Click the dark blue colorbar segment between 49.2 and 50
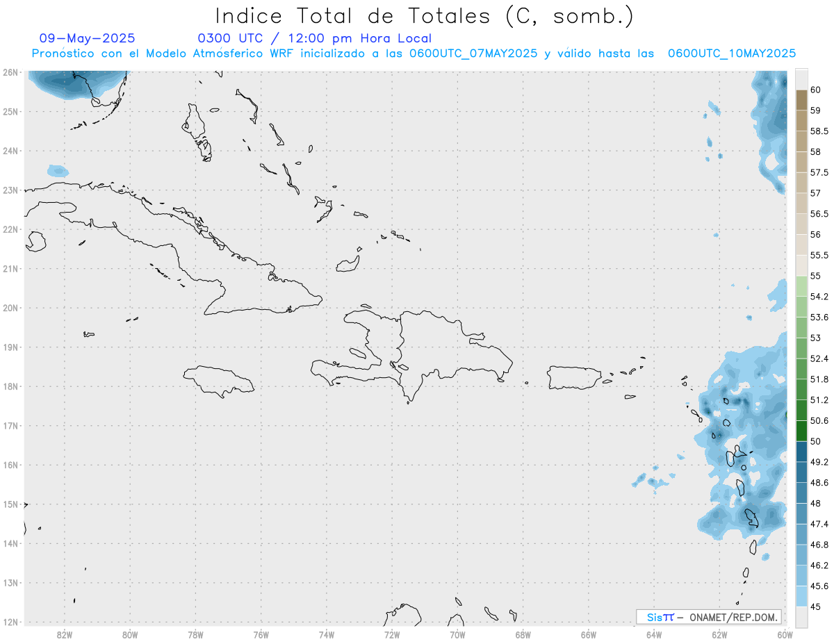834x644 pixels. (801, 452)
